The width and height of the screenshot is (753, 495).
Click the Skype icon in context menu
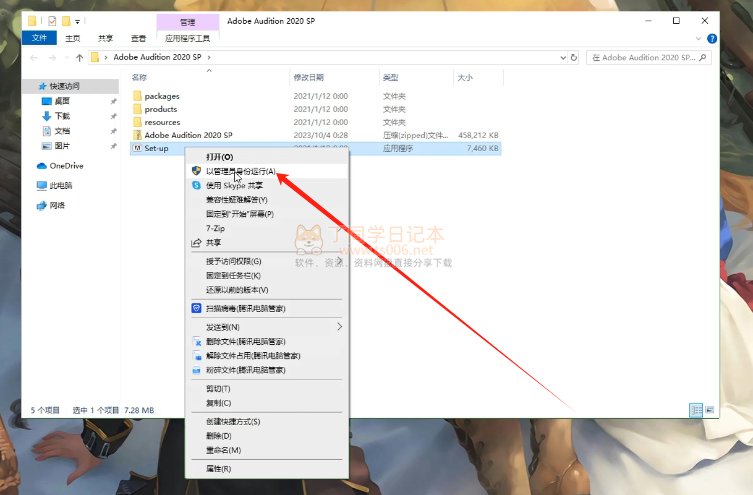pos(196,185)
